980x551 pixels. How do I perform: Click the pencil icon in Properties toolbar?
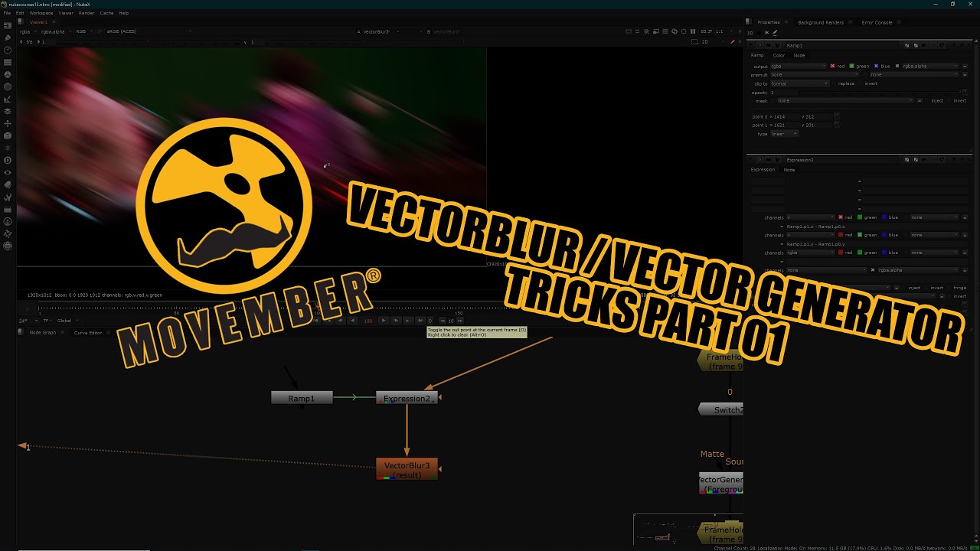775,32
